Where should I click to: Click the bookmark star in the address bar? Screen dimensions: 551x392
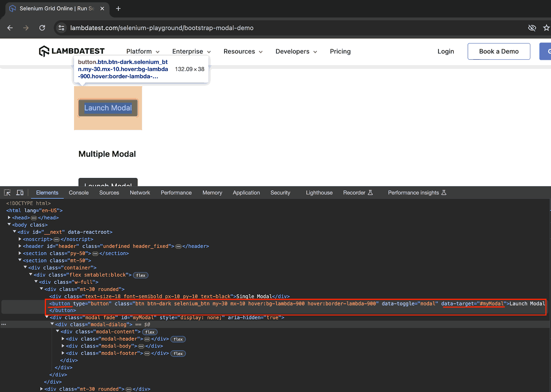coord(546,28)
